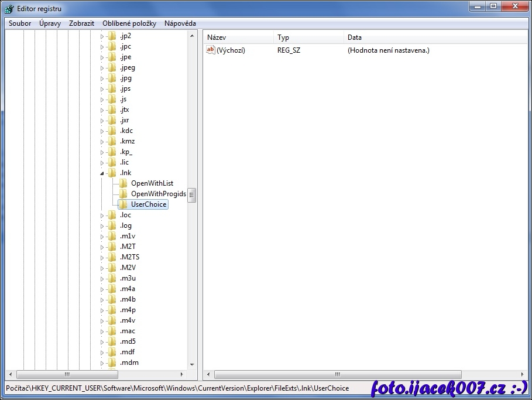Open the Soubor menu

point(20,23)
